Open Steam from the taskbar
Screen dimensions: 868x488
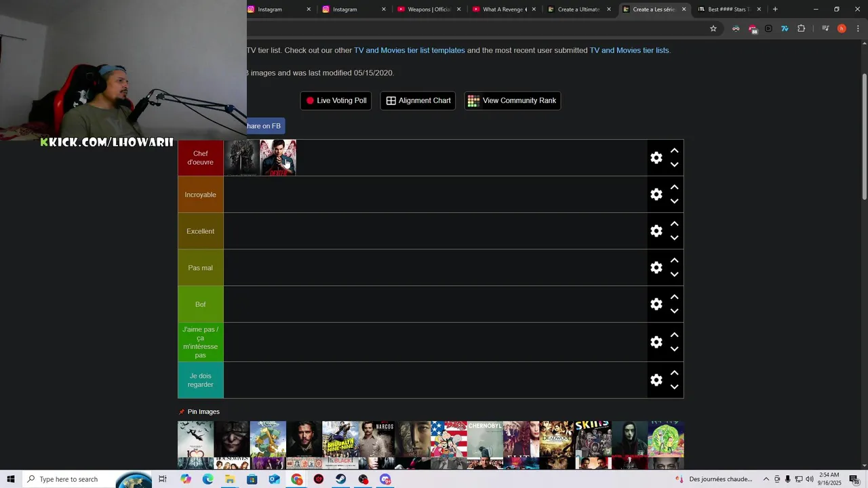pyautogui.click(x=341, y=479)
